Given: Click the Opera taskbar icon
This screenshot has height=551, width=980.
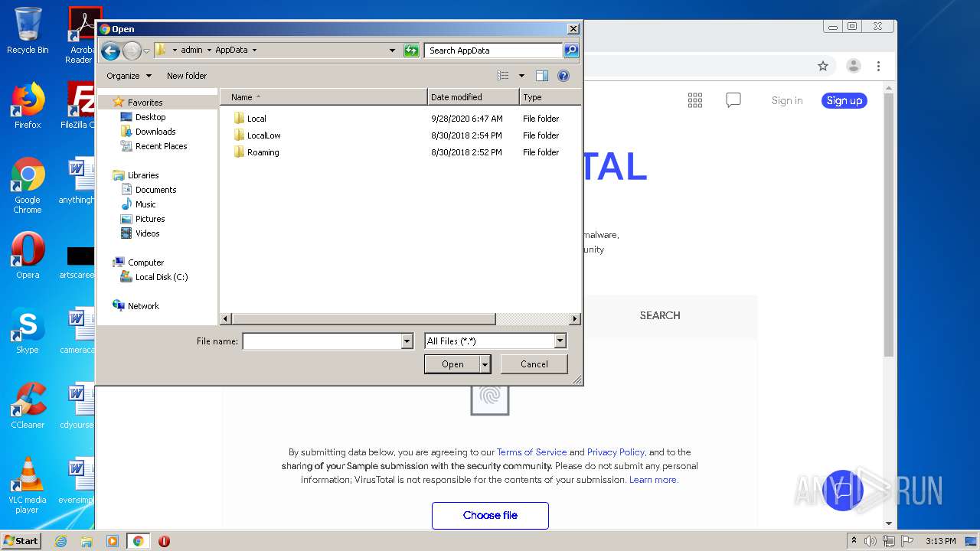Looking at the screenshot, I should tap(164, 541).
